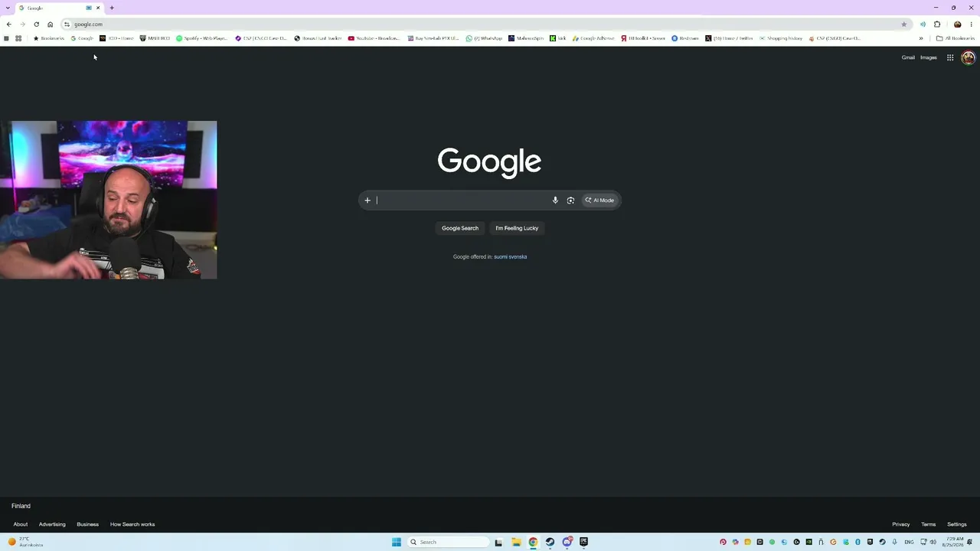Open the About footer link
The width and height of the screenshot is (980, 551).
[21, 524]
